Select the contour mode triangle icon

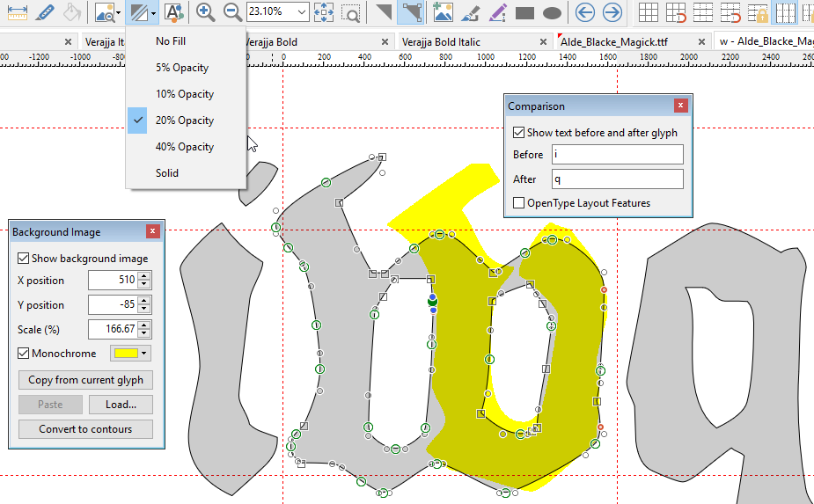pos(384,12)
